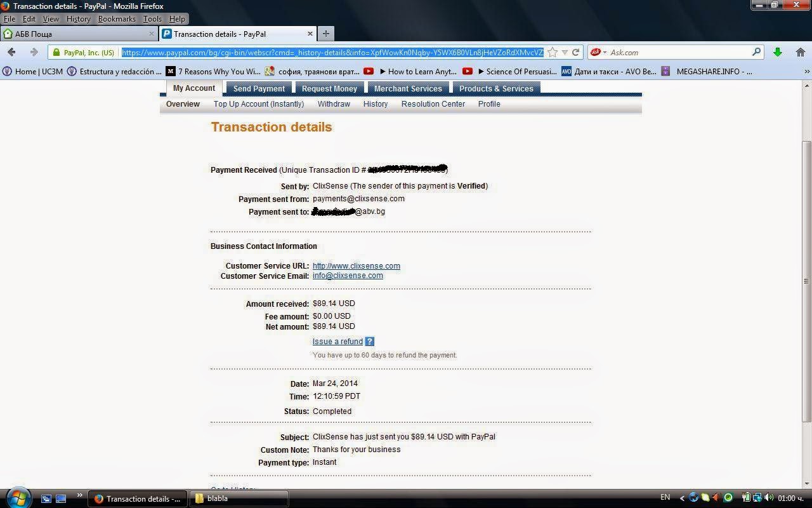The height and width of the screenshot is (508, 812).
Task: Open the File menu
Action: click(10, 19)
